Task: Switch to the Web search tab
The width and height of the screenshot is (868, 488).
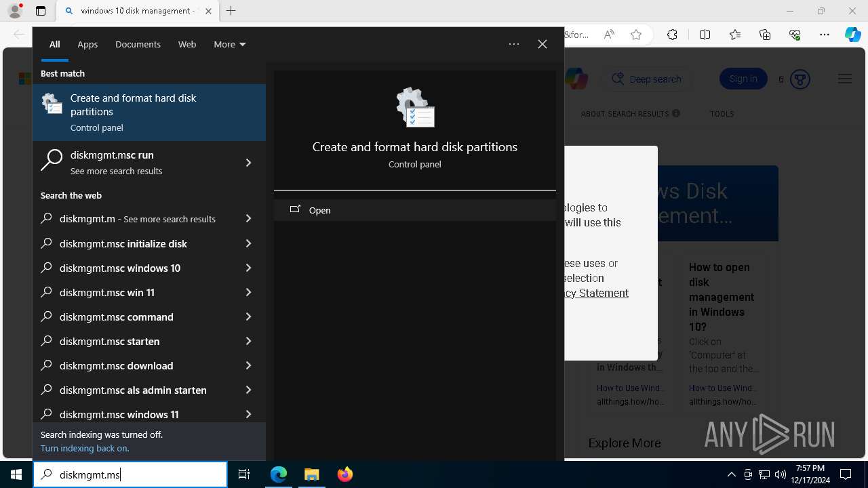Action: tap(187, 44)
